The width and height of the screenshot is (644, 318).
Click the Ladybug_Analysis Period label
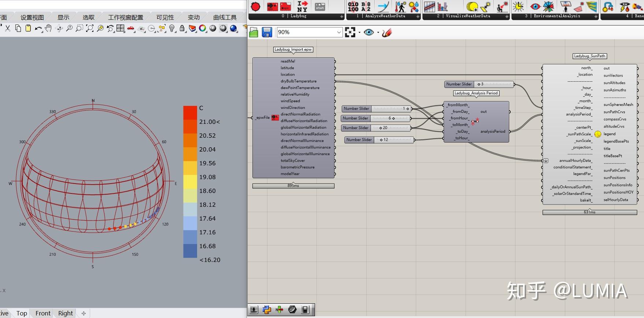pyautogui.click(x=476, y=93)
